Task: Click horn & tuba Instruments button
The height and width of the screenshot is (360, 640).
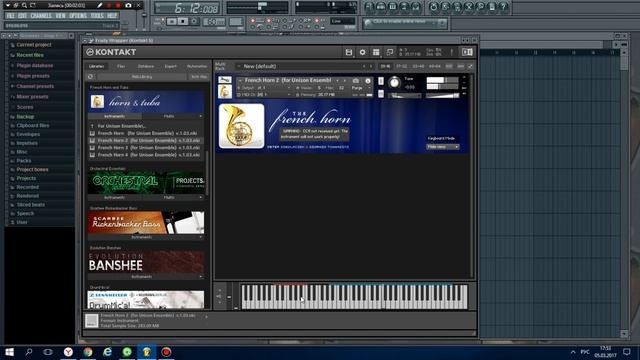Action: point(114,116)
